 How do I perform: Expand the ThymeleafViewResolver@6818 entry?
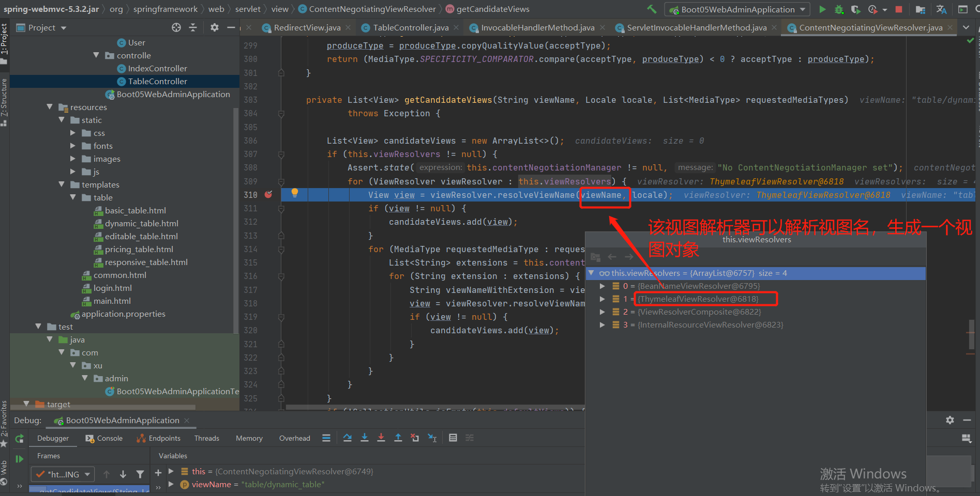tap(602, 299)
